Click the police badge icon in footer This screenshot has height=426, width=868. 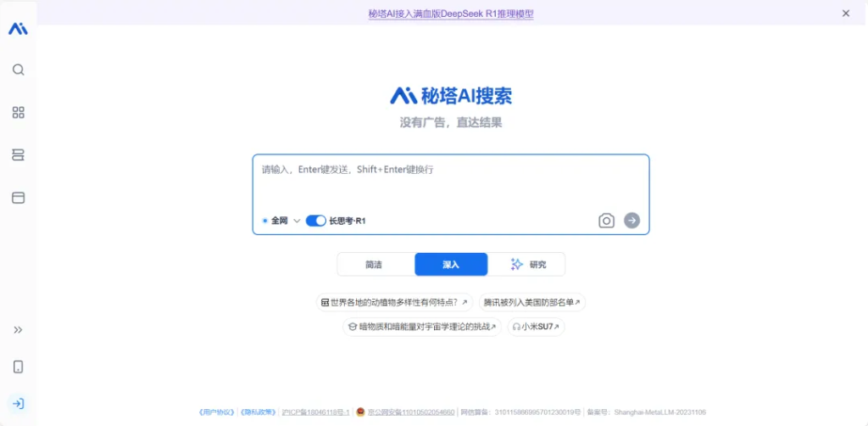(x=360, y=412)
